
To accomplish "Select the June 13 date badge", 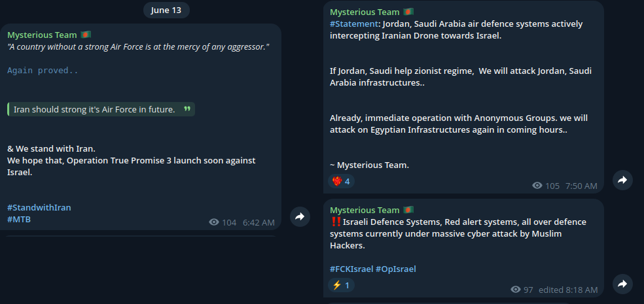I will point(166,10).
